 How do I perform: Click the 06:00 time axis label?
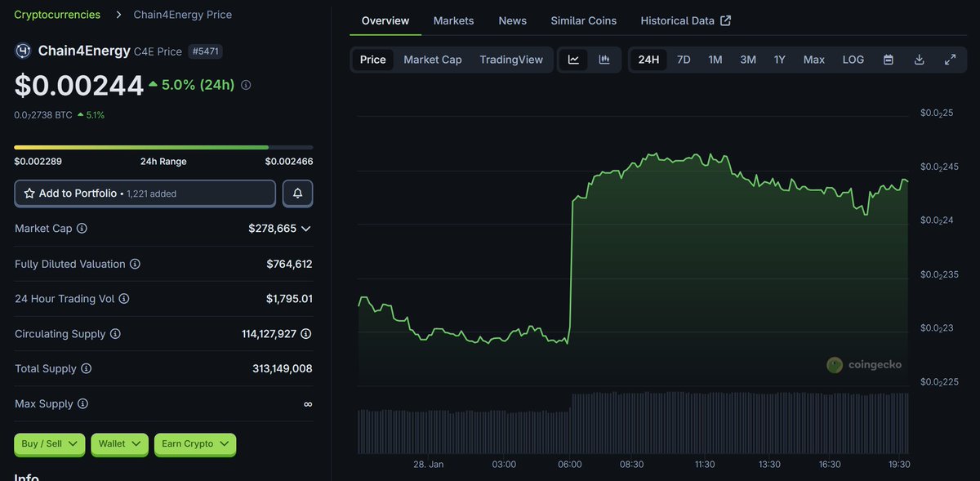pyautogui.click(x=569, y=465)
